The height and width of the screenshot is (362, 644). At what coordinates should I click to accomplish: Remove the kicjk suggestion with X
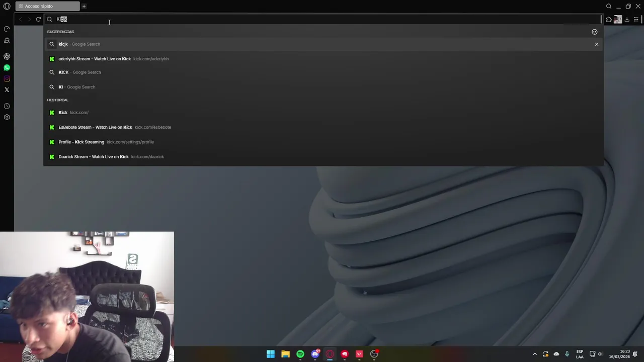point(597,44)
